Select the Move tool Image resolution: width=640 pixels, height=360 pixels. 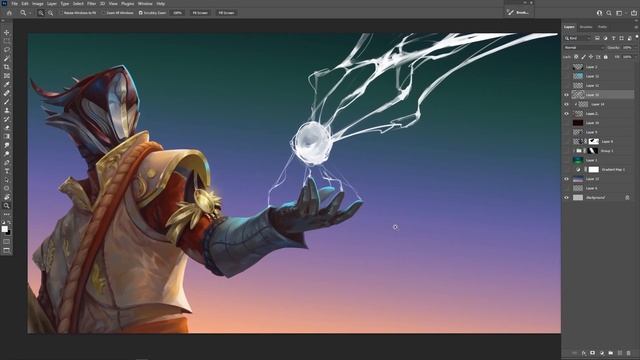click(7, 32)
